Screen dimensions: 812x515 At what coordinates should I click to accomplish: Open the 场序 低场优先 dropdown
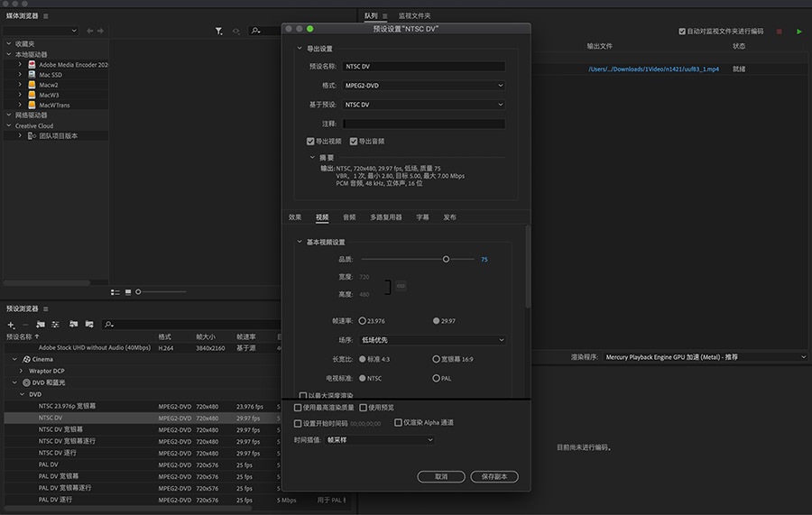point(432,340)
